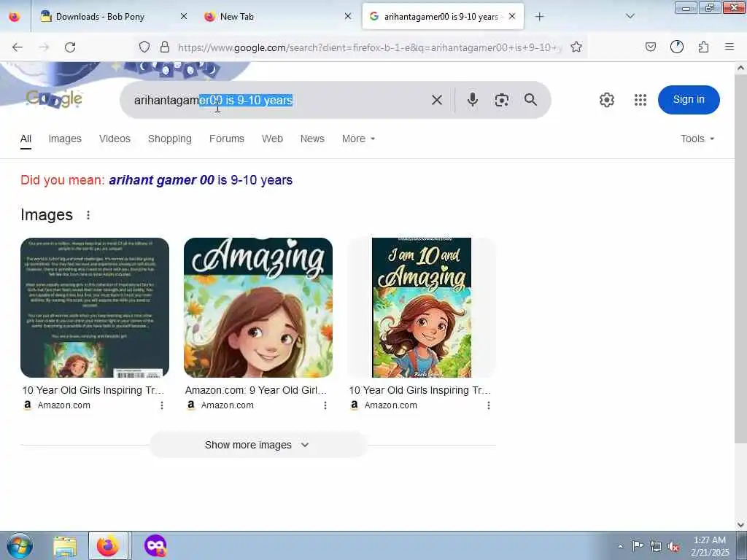747x560 pixels.
Task: Start voice search with the microphone icon
Action: pos(473,99)
